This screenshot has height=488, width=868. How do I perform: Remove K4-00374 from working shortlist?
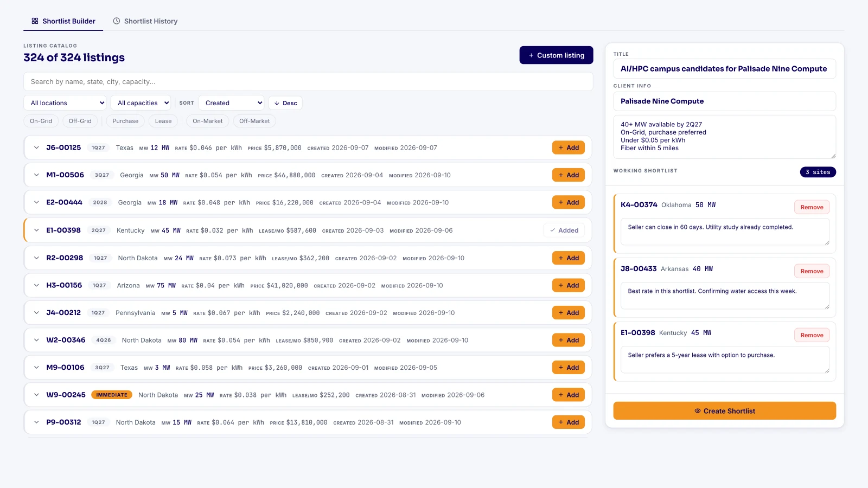812,207
